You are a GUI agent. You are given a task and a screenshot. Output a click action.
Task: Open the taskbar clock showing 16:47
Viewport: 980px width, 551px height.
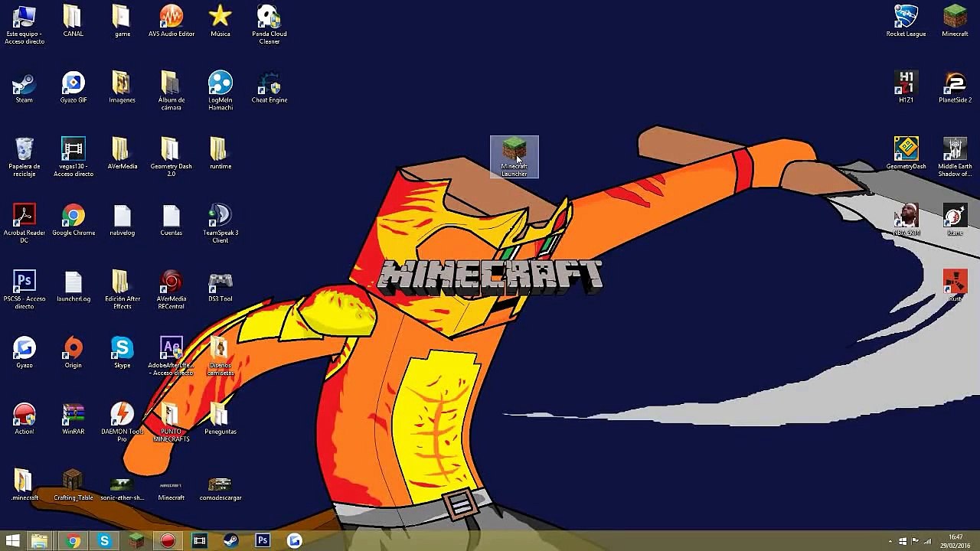pyautogui.click(x=955, y=541)
